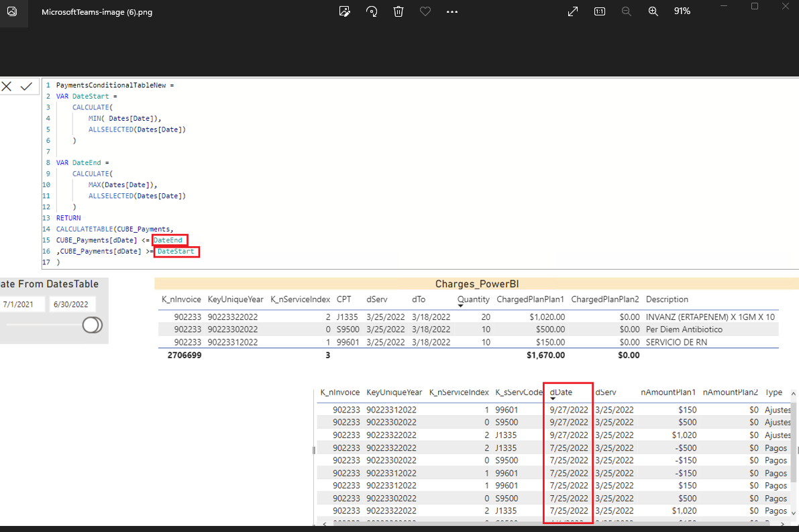Click the CALCULATETABLE function on line 14

coord(85,229)
